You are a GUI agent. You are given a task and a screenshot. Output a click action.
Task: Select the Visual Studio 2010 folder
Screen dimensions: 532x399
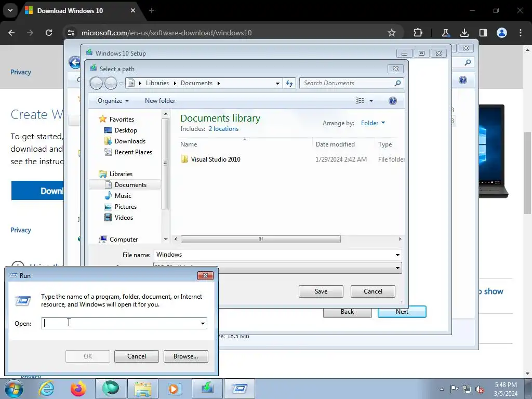pyautogui.click(x=216, y=159)
